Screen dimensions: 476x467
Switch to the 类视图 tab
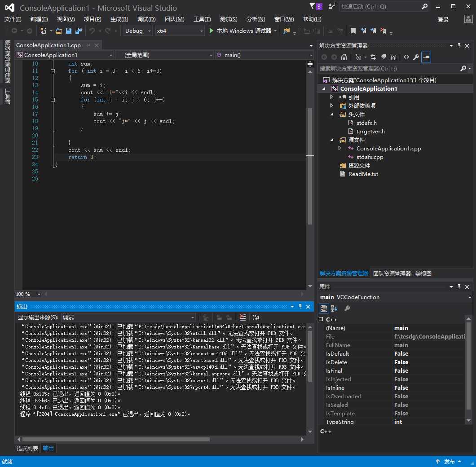click(423, 273)
